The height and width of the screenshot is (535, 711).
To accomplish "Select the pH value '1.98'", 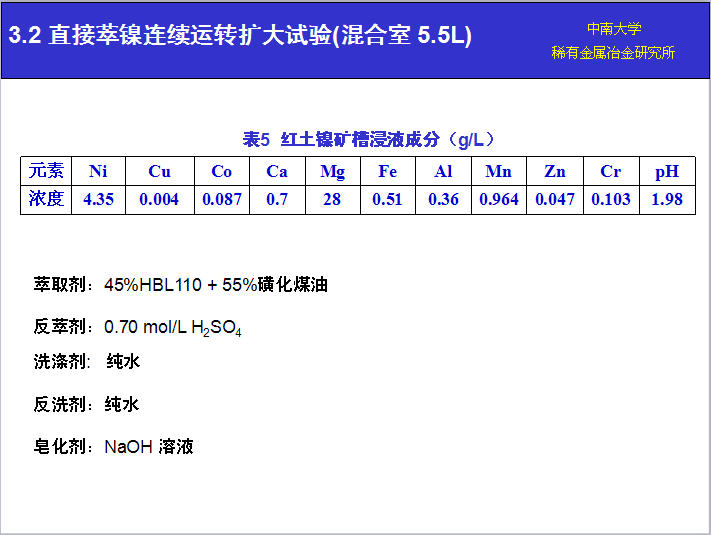I will (x=667, y=199).
